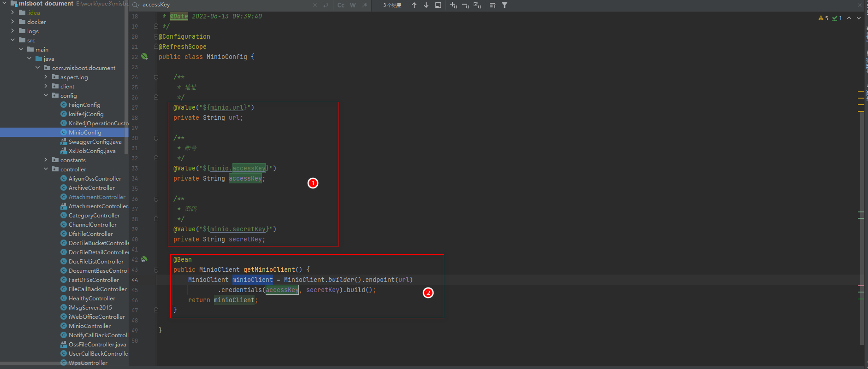This screenshot has height=369, width=868.
Task: Collapse the controller package
Action: (46, 169)
